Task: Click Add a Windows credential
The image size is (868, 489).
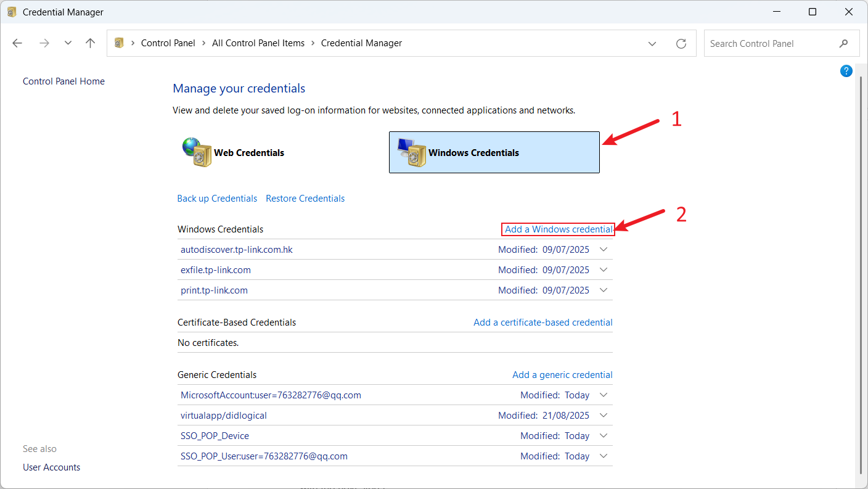Action: [557, 229]
